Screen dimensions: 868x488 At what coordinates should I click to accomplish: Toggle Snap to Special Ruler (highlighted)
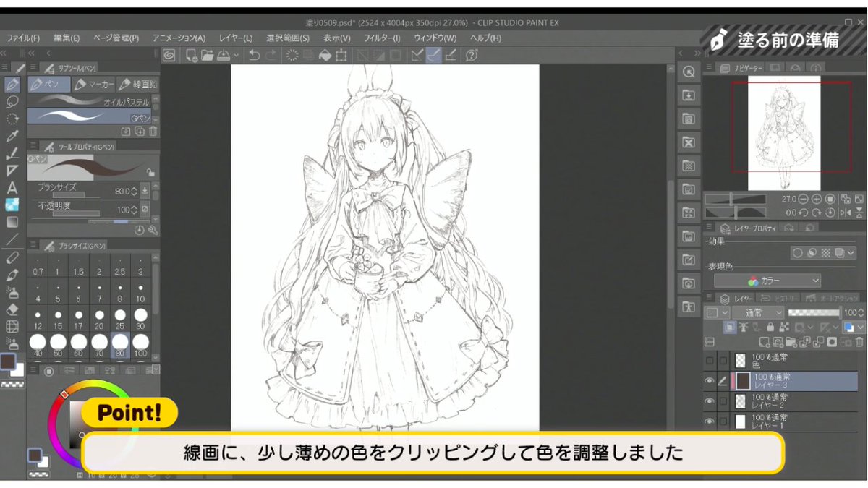click(434, 55)
